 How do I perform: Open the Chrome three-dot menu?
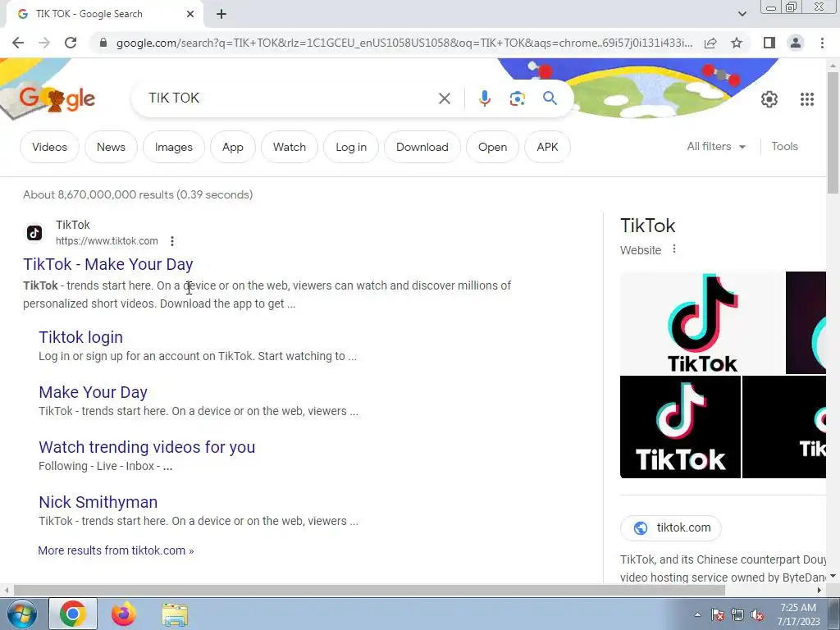822,43
